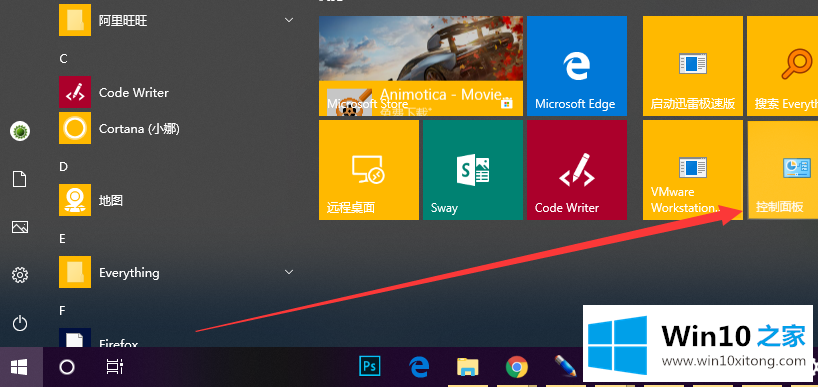This screenshot has height=387, width=818.
Task: Open Settings gear in Start sidebar
Action: 20,274
